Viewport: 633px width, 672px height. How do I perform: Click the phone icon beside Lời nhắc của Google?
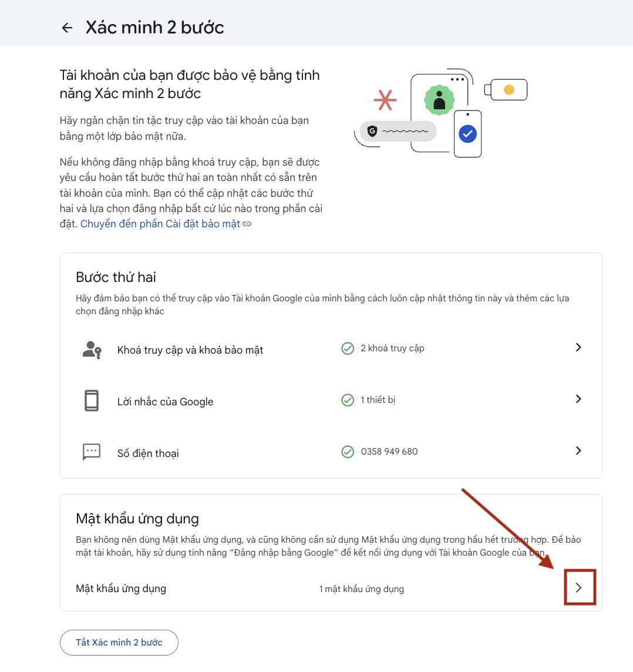pyautogui.click(x=91, y=400)
